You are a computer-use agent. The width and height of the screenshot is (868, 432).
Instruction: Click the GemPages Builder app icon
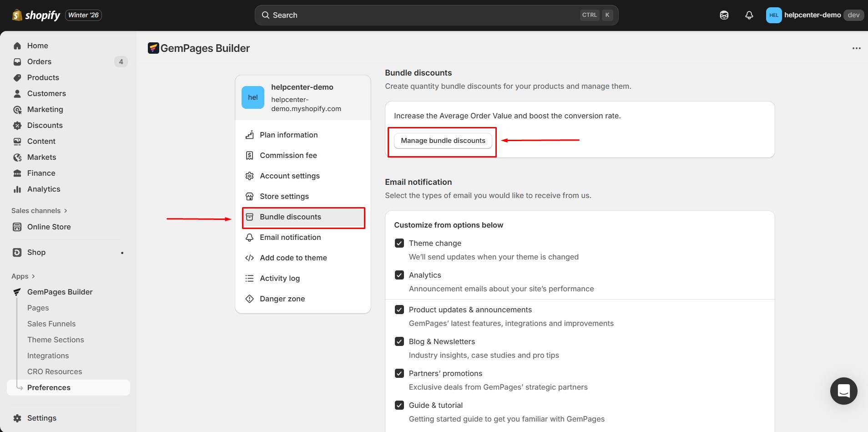(x=17, y=292)
